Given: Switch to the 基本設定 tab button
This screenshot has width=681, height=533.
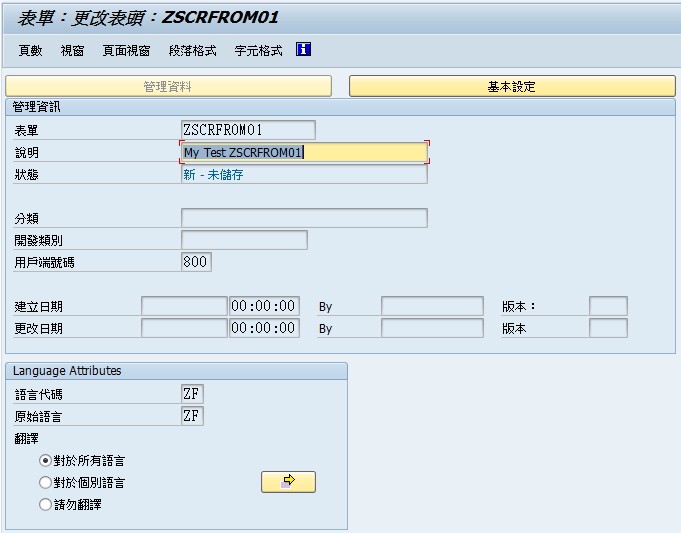Looking at the screenshot, I should click(x=512, y=86).
